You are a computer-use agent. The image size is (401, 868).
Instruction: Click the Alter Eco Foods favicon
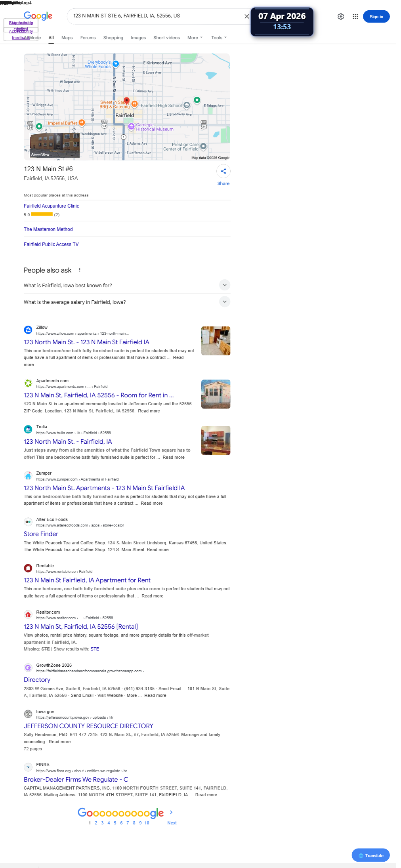(x=28, y=522)
